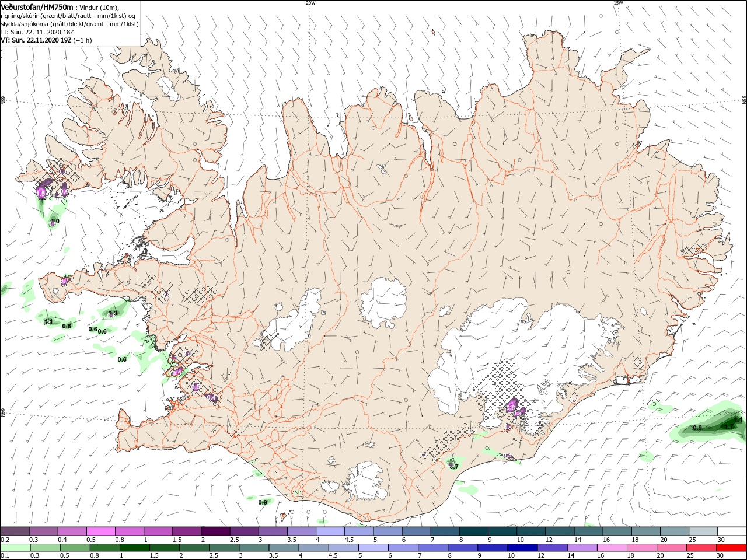Click the bright pink 0.5 swatch in snow legend
The image size is (747, 560).
(100, 531)
